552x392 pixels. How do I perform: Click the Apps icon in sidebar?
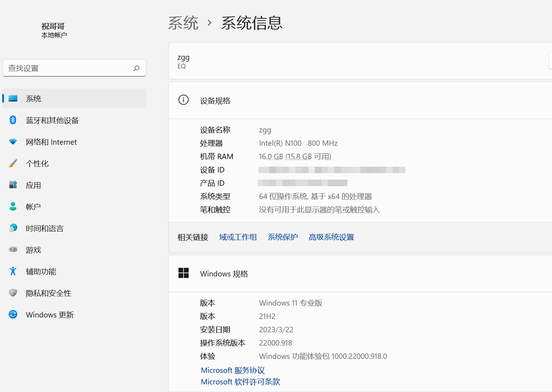click(13, 185)
